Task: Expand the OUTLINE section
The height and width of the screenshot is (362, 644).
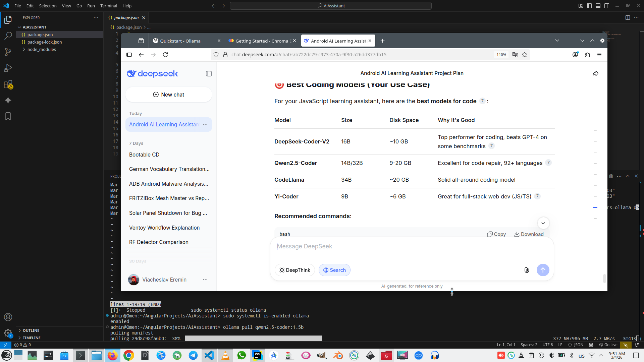Action: pyautogui.click(x=31, y=330)
